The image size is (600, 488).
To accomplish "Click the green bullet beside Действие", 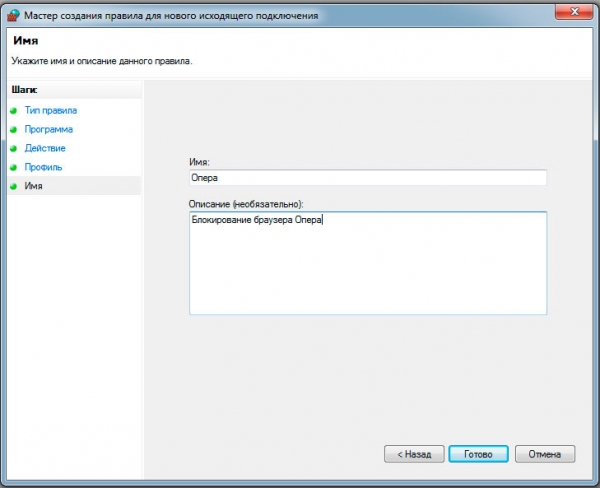I will 14,148.
